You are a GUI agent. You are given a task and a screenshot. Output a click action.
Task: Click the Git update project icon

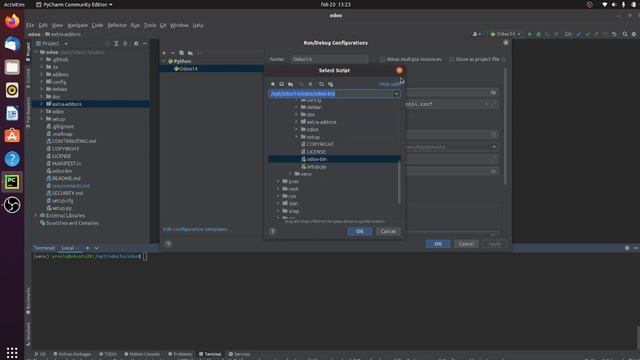[579, 34]
